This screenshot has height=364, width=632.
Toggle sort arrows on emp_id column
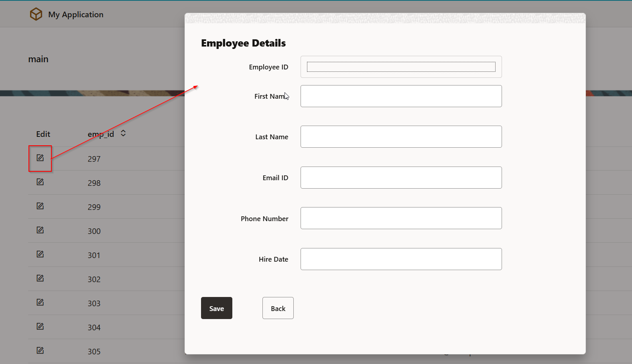coord(123,133)
